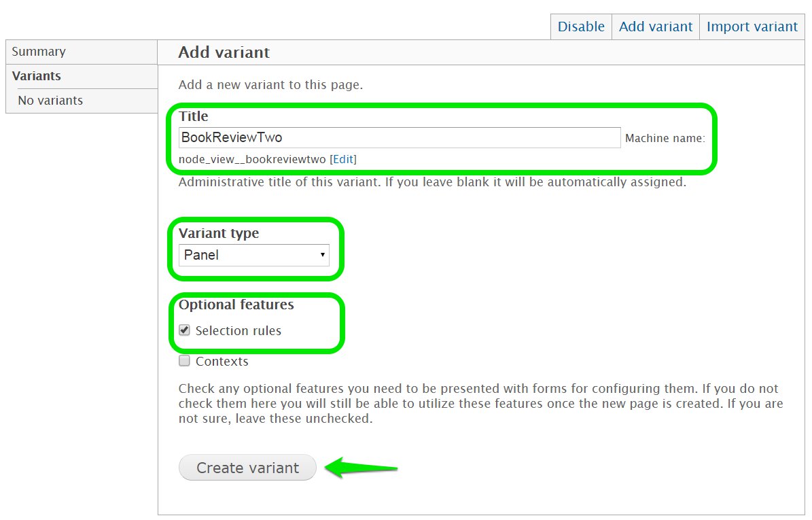
Task: Click the Disable action link
Action: tap(580, 27)
